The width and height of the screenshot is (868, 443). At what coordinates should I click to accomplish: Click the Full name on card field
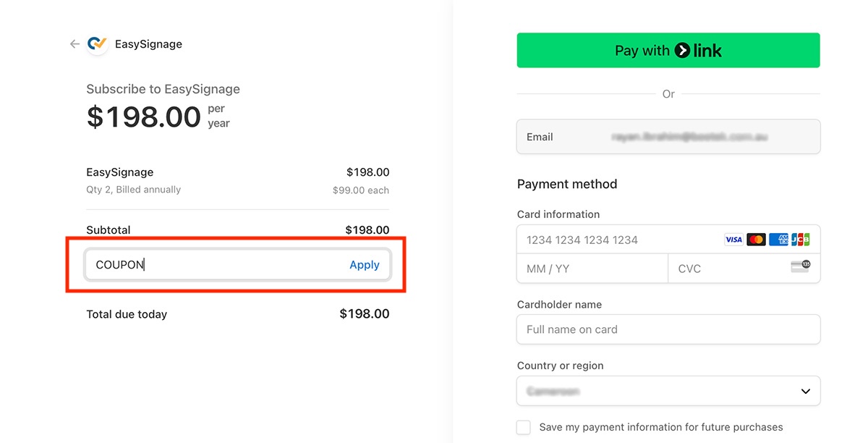[x=668, y=329]
